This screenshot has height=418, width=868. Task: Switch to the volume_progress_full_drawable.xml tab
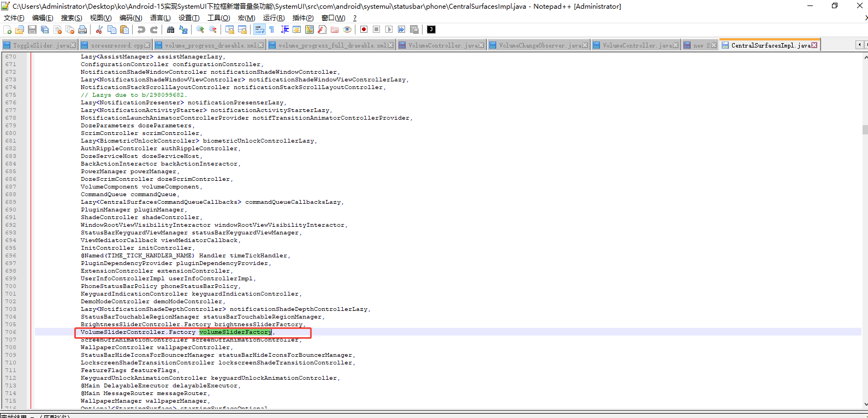click(x=331, y=45)
